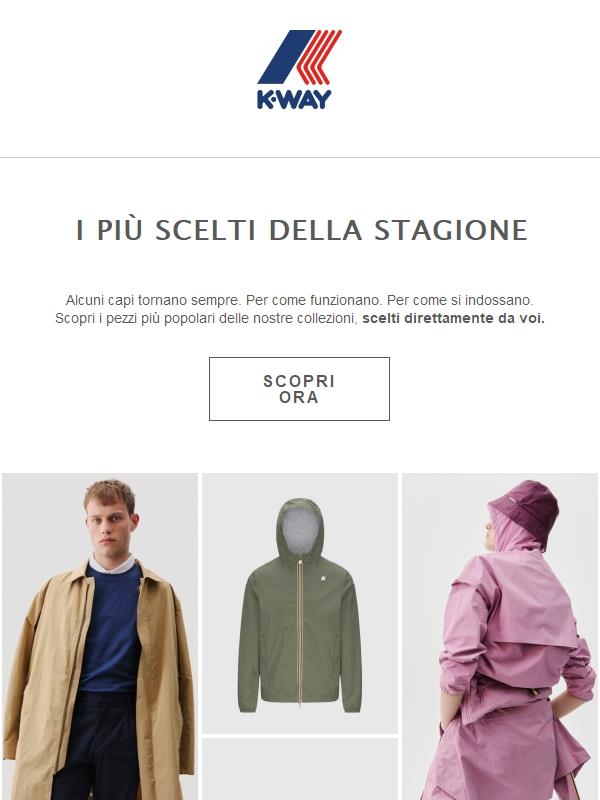Click the small white logo on green jacket
The image size is (600, 800).
point(323,579)
